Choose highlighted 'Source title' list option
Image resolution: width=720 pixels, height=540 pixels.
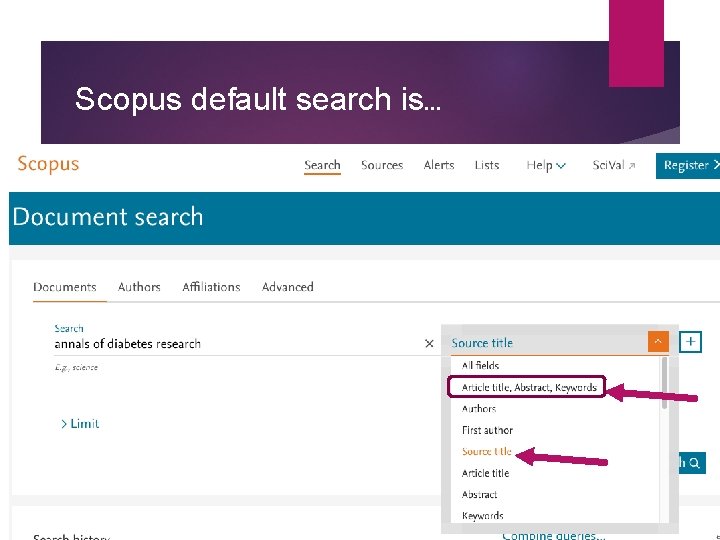487,452
